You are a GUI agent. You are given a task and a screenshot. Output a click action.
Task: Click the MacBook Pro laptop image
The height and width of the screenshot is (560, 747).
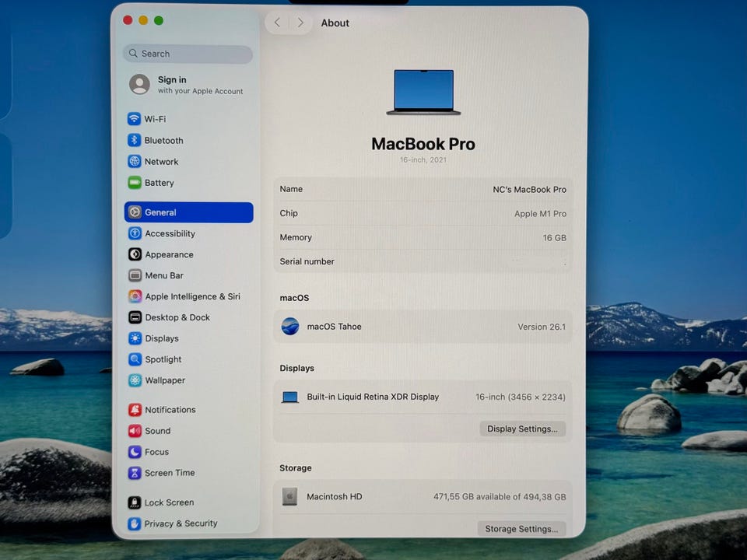(x=423, y=93)
